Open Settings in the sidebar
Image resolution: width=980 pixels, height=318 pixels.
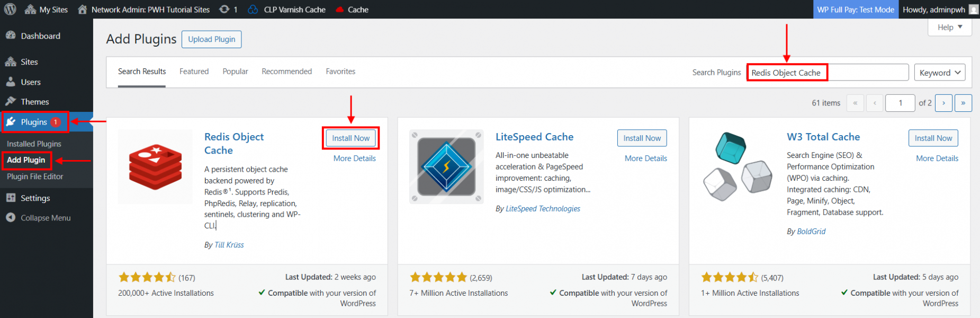click(35, 198)
